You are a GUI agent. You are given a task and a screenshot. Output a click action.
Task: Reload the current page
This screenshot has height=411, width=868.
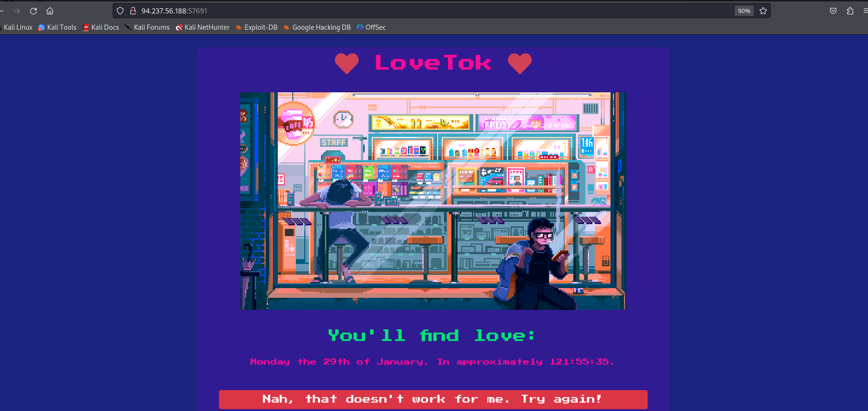pos(33,11)
